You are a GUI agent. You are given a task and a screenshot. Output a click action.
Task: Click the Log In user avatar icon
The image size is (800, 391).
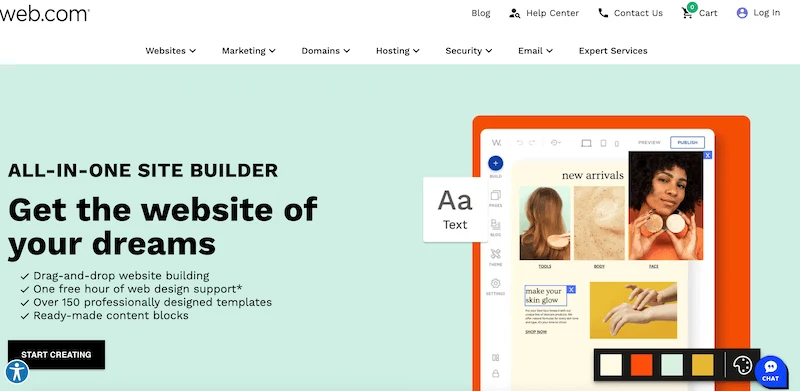[742, 13]
